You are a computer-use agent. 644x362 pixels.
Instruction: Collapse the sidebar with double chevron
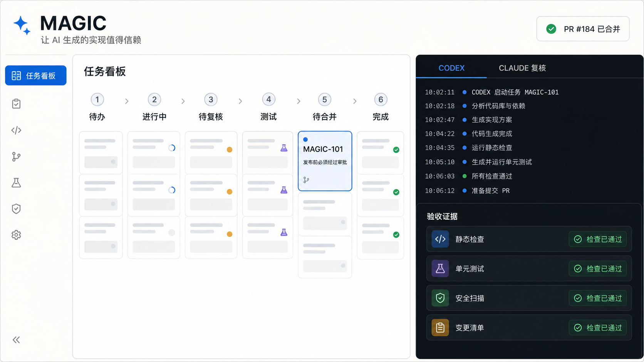point(16,340)
